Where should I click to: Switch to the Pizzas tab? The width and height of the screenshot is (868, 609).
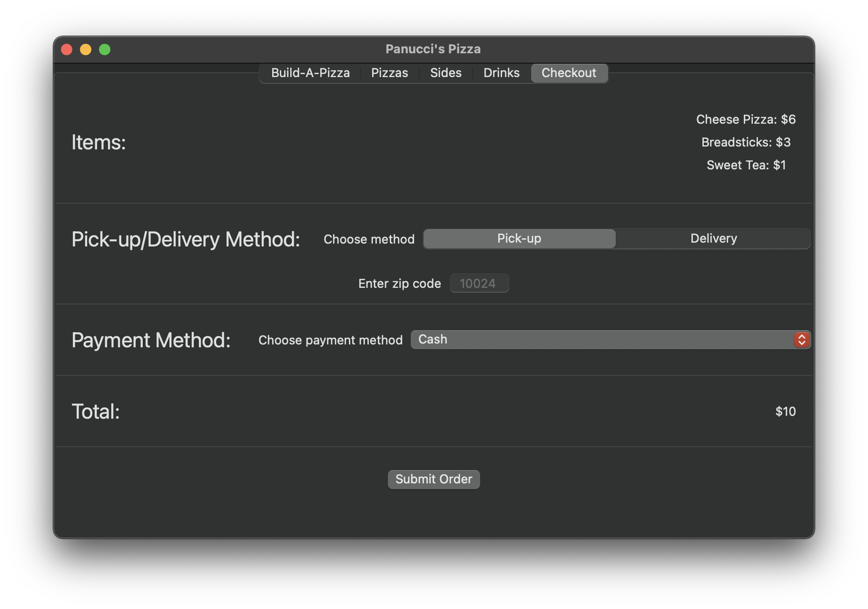click(x=389, y=73)
